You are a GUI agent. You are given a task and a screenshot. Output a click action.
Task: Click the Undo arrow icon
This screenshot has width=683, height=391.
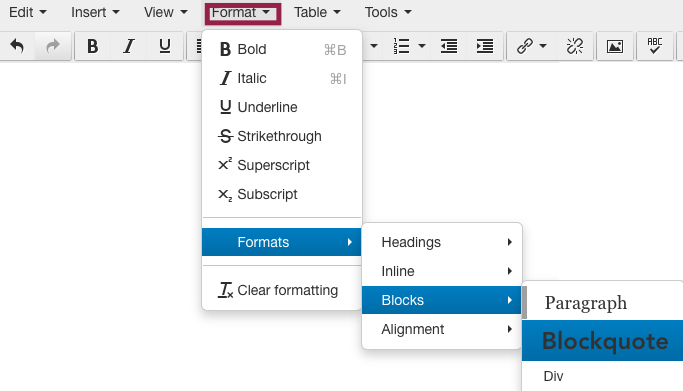(x=17, y=46)
